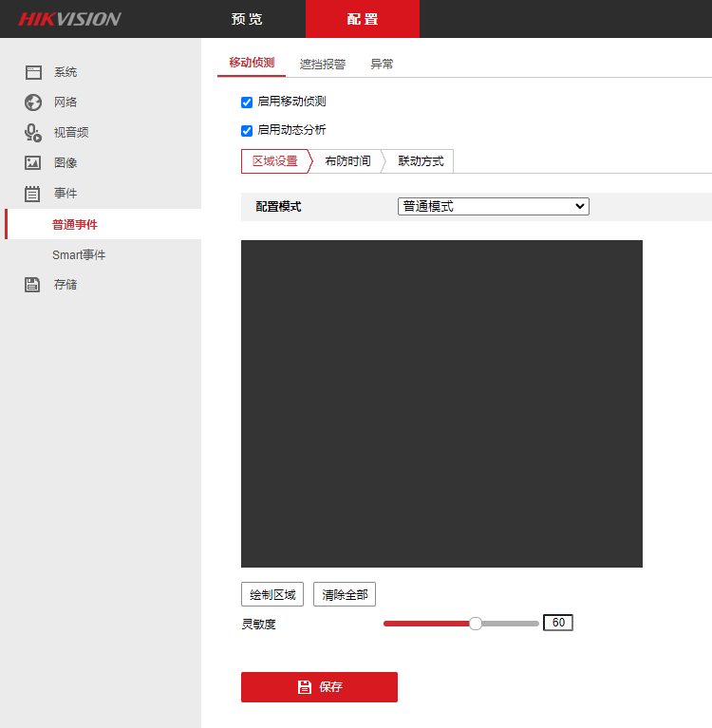Uncheck 启用移动侦测 checkbox

(247, 103)
